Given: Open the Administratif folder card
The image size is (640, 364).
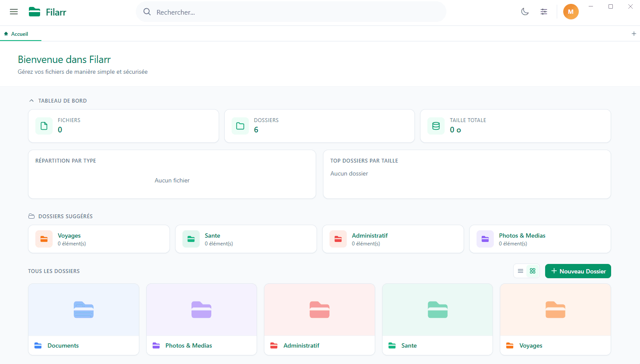Looking at the screenshot, I should click(319, 319).
